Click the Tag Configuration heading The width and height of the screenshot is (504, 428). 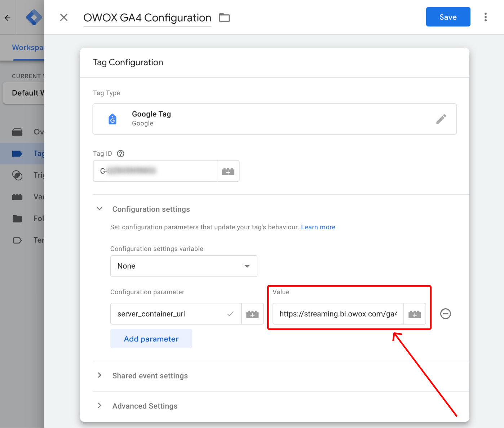[128, 62]
